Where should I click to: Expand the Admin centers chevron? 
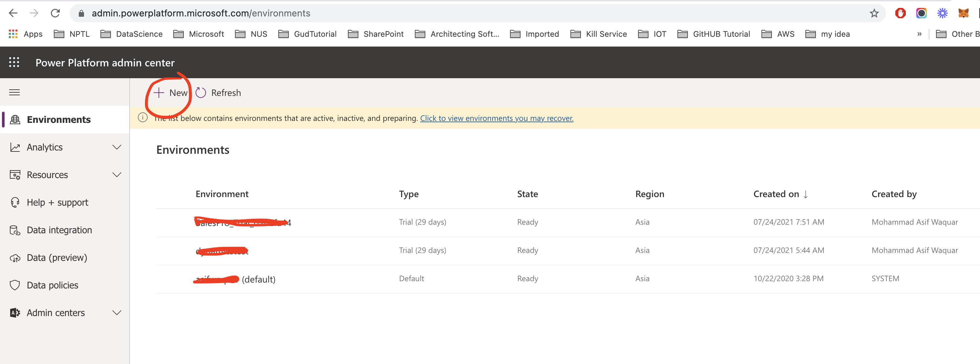point(117,312)
